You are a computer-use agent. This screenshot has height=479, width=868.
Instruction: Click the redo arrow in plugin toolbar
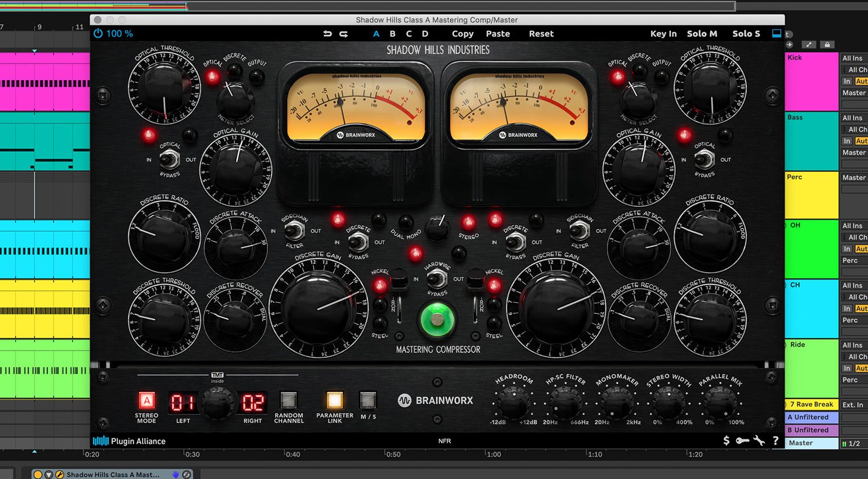[x=344, y=34]
